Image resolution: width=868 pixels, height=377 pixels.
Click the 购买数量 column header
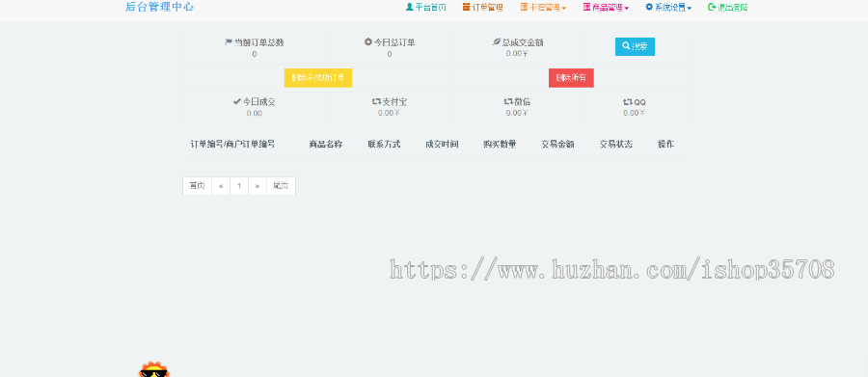pyautogui.click(x=500, y=145)
